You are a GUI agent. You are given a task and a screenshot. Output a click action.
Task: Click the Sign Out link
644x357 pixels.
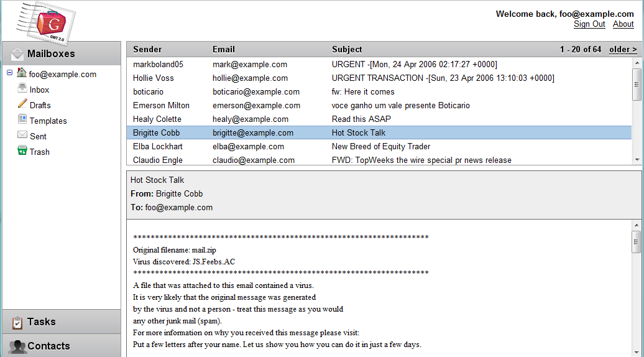coord(589,24)
